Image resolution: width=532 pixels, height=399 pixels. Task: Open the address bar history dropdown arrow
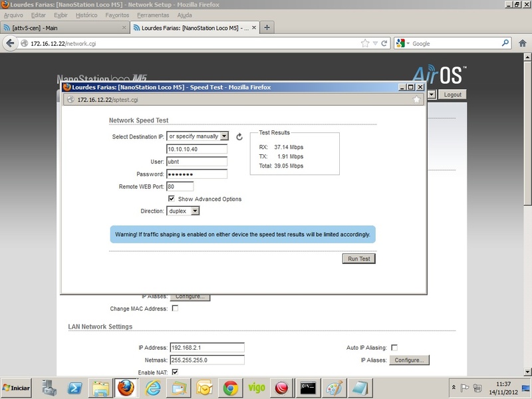click(375, 43)
